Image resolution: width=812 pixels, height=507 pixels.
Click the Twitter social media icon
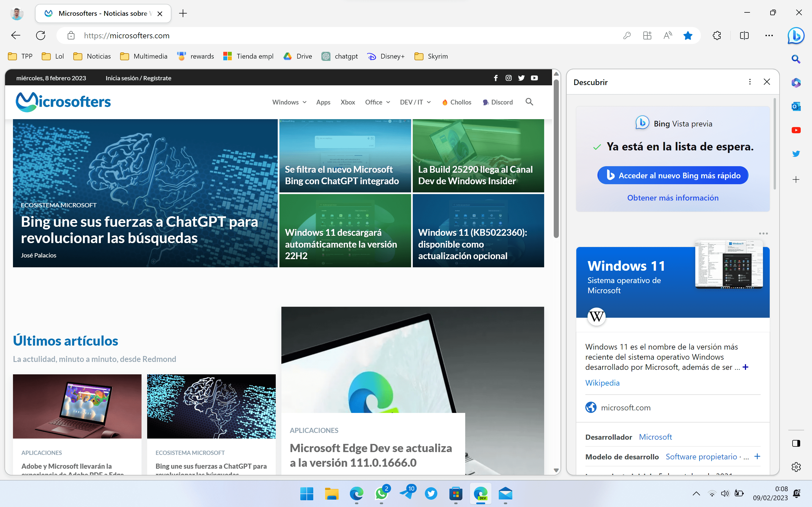[x=522, y=78]
